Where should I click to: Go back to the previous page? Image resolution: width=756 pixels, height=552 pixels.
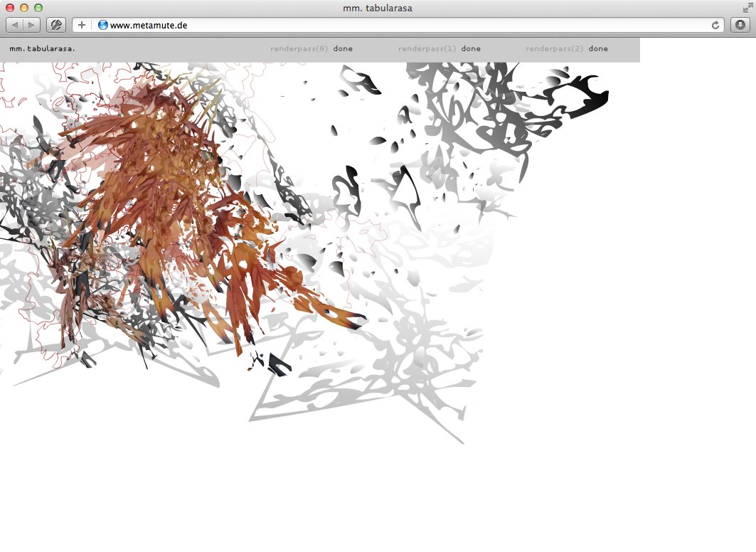16,25
